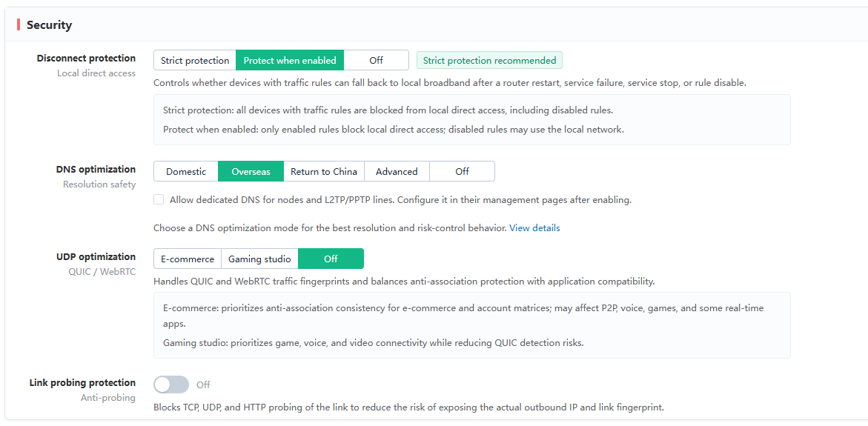Select Domestic DNS optimization mode
868x426 pixels.
click(x=186, y=171)
